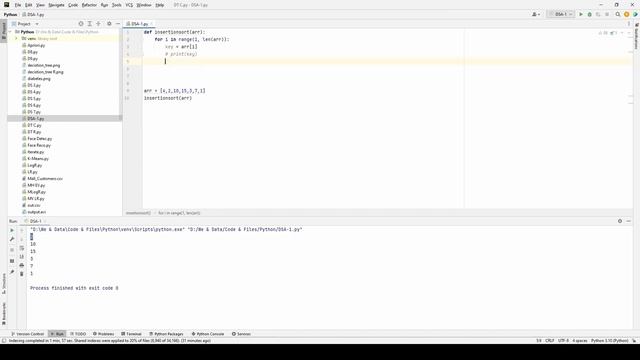640x360 pixels.
Task: Open user account dropdown in toolbar
Action: 536,14
